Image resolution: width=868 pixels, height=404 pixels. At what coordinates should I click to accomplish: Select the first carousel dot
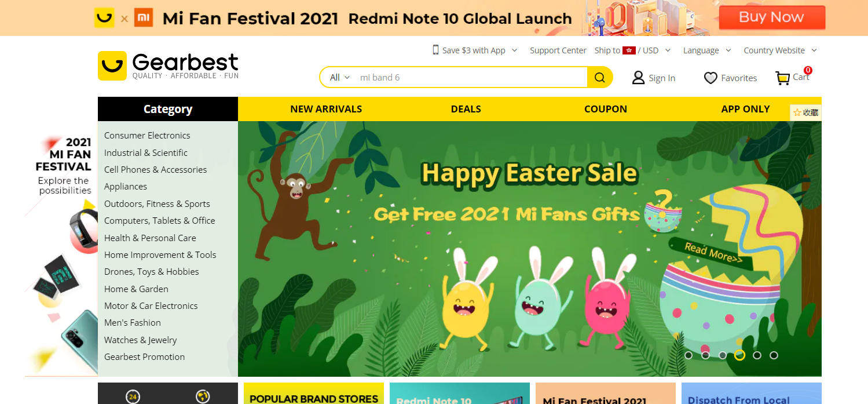(x=688, y=355)
